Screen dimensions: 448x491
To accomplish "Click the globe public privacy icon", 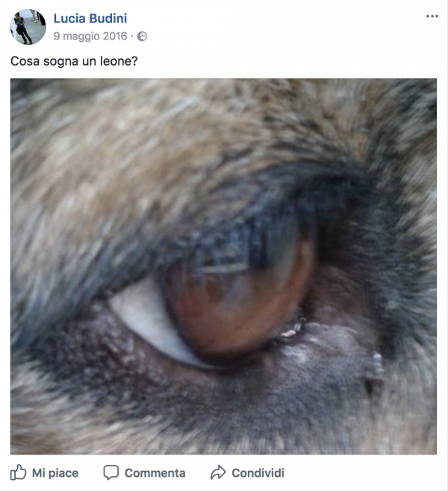I will pos(142,37).
